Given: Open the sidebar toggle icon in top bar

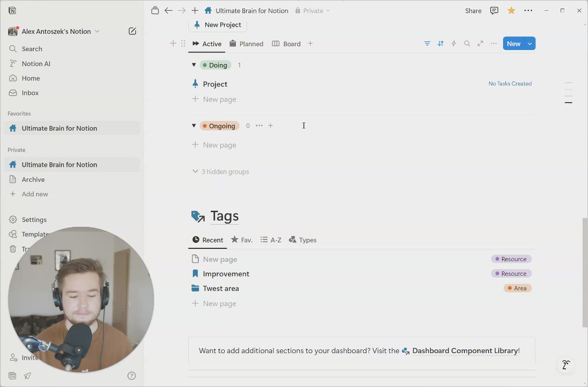Looking at the screenshot, I should click(x=155, y=11).
